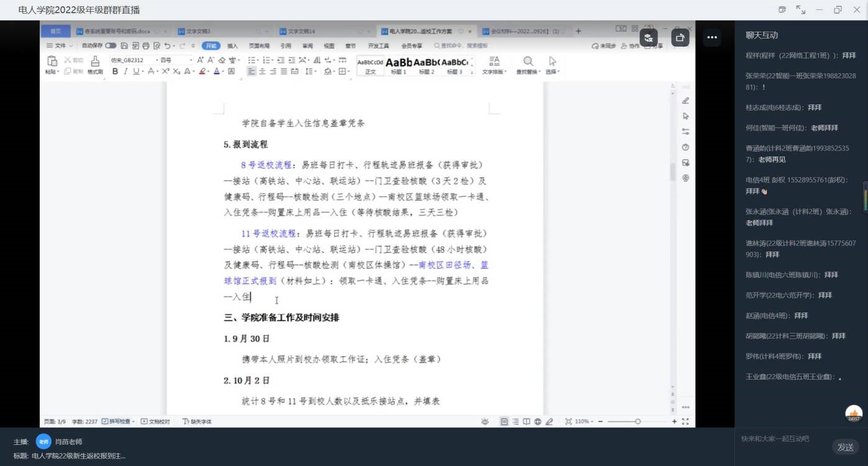Viewport: 868px width, 466px height.
Task: Click the superscript X² icon
Action: coord(166,71)
